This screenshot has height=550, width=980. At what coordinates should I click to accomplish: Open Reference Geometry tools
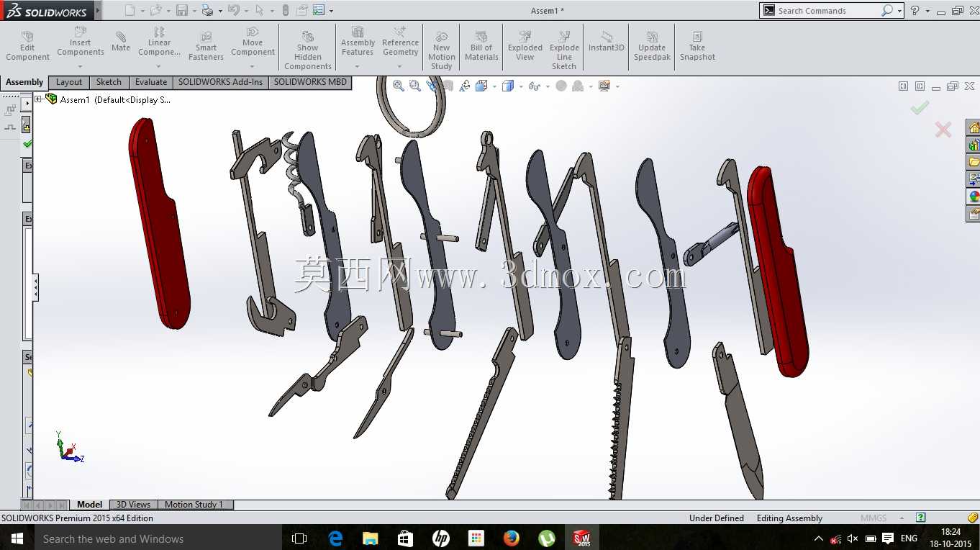point(400,42)
